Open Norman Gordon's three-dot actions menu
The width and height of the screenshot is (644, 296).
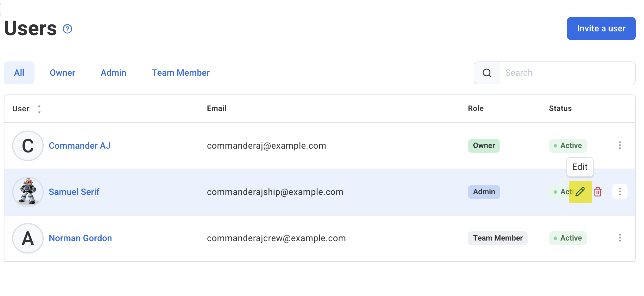pos(620,238)
